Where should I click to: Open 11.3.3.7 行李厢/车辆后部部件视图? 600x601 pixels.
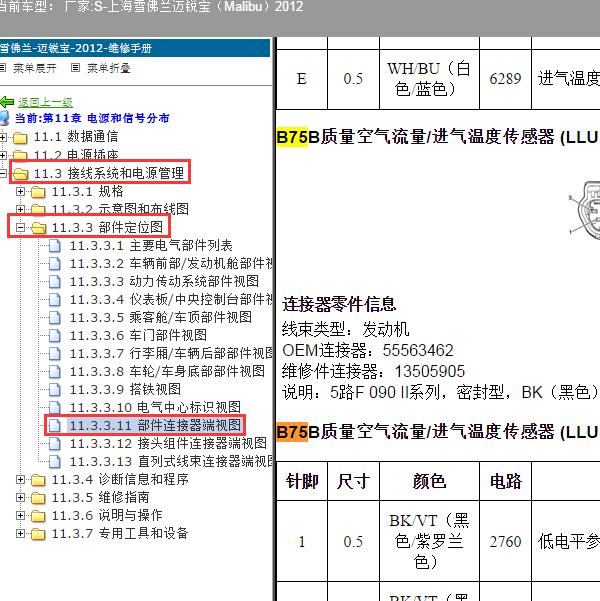coord(171,353)
